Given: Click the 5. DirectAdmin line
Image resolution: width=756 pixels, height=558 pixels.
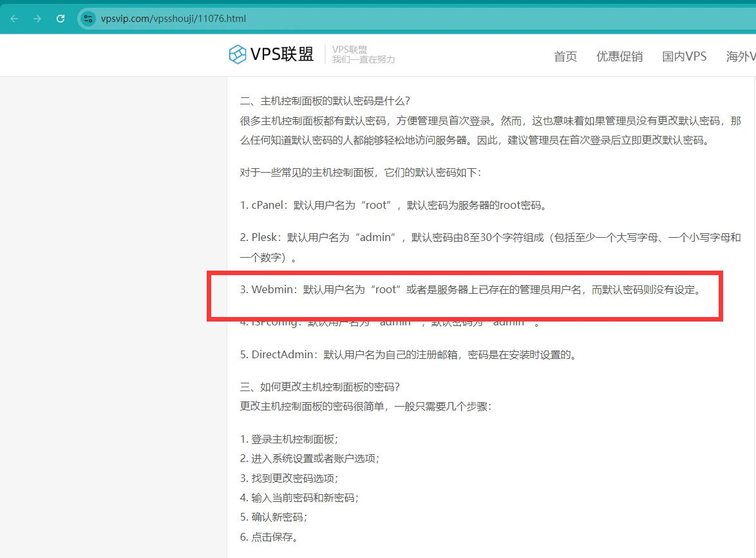Looking at the screenshot, I should point(409,354).
